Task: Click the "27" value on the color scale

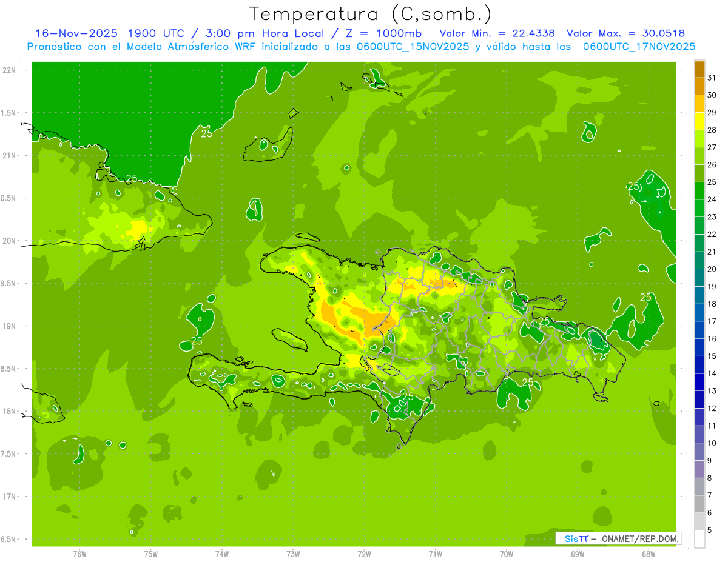Action: pyautogui.click(x=712, y=147)
